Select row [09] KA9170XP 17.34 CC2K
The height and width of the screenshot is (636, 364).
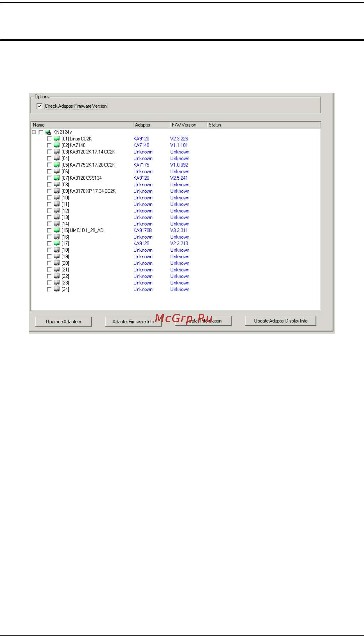(x=89, y=191)
